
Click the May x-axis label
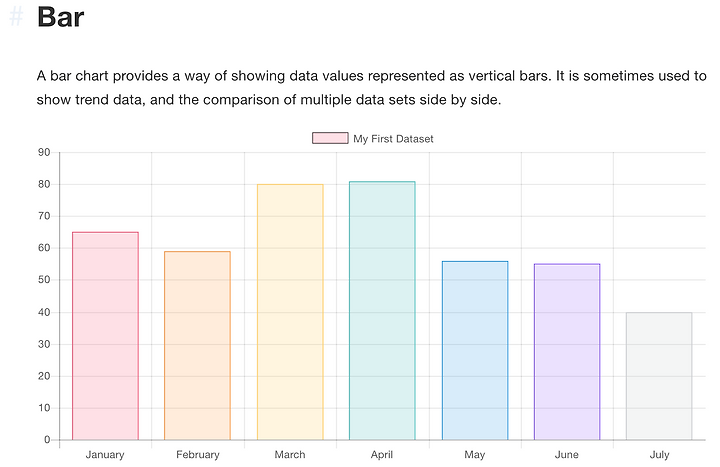(475, 455)
